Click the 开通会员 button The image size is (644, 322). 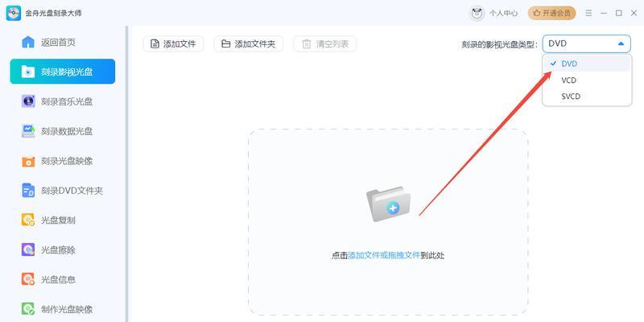552,13
